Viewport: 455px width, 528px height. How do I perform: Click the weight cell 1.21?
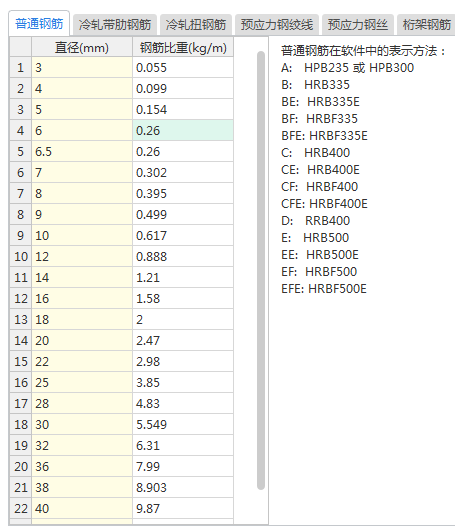pos(183,277)
